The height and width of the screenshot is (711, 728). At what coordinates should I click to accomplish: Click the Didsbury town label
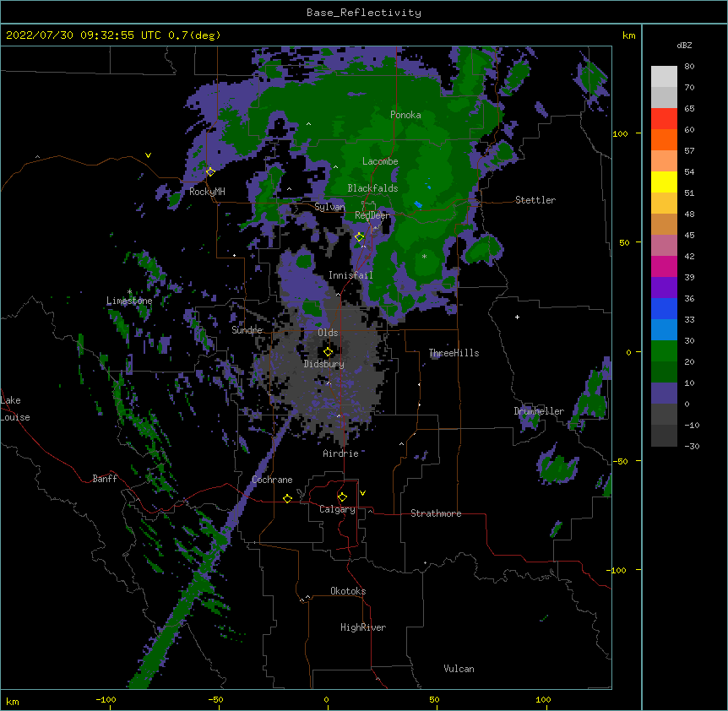point(324,364)
